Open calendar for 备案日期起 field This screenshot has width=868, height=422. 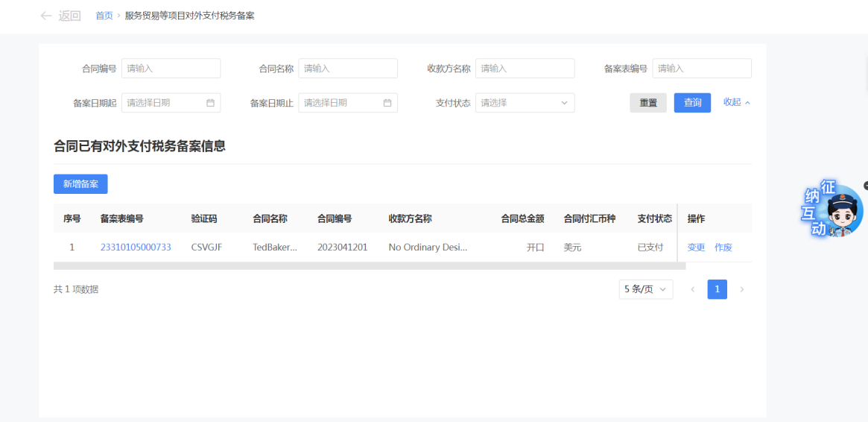(x=210, y=103)
